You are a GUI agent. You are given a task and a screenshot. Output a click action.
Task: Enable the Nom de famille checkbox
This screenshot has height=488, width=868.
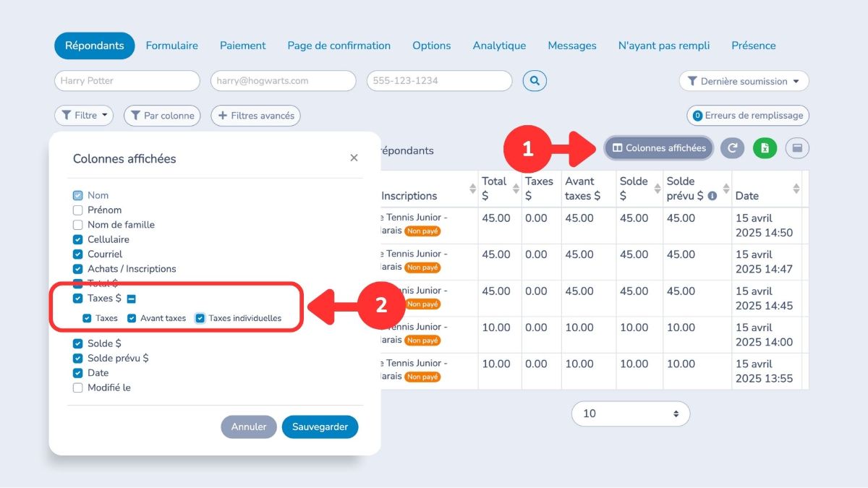click(x=77, y=225)
